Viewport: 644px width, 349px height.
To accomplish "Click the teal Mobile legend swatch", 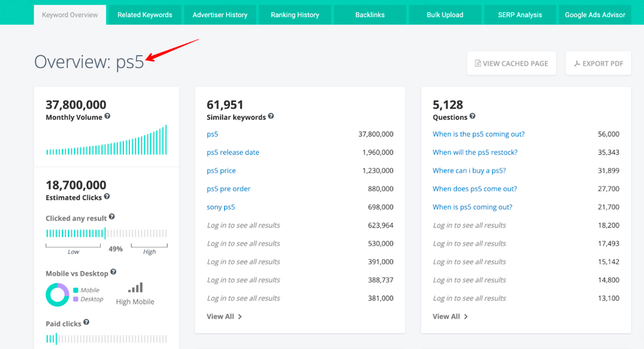I will pos(75,290).
